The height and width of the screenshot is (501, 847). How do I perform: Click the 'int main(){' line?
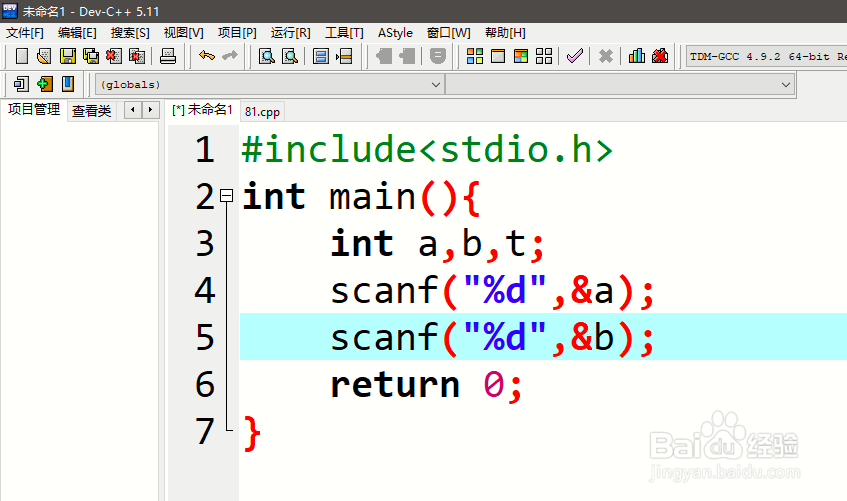[361, 197]
